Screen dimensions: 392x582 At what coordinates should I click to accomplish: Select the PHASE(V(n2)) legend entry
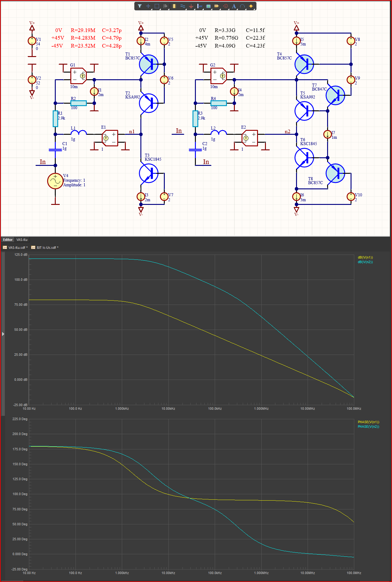(x=369, y=427)
